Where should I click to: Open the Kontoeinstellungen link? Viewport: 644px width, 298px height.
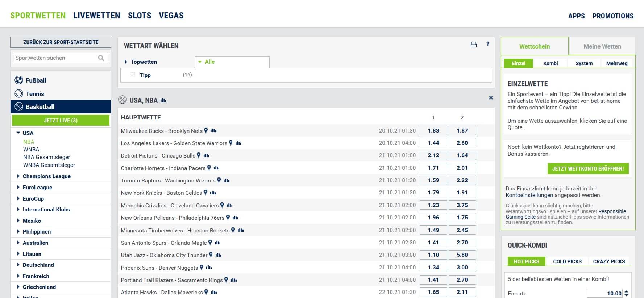pyautogui.click(x=529, y=195)
